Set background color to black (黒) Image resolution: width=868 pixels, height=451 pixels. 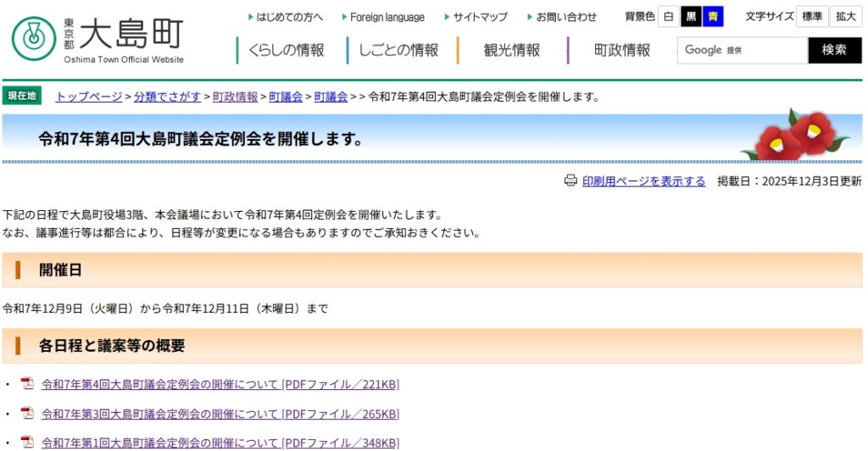(691, 17)
